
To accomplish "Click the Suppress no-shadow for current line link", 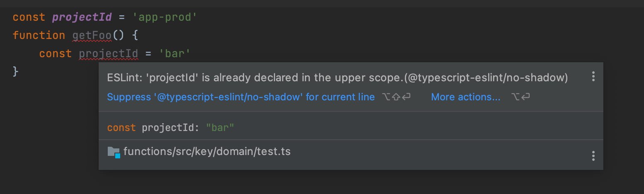I will (x=240, y=97).
